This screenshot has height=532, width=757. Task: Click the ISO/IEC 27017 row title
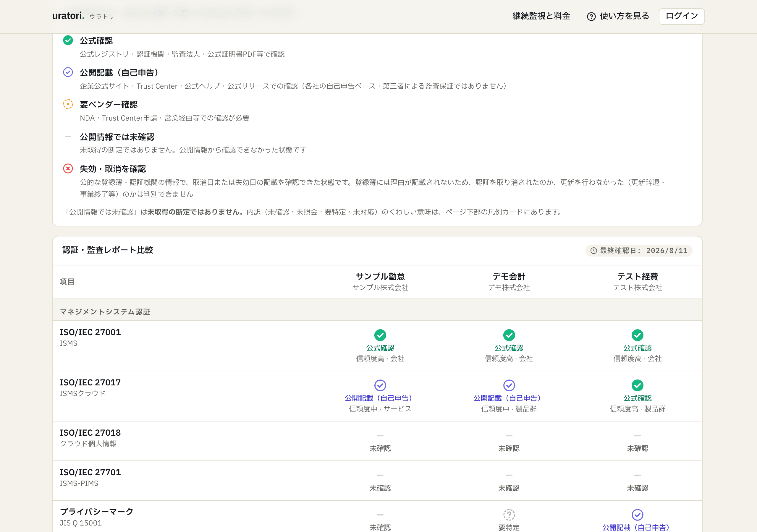coord(90,382)
